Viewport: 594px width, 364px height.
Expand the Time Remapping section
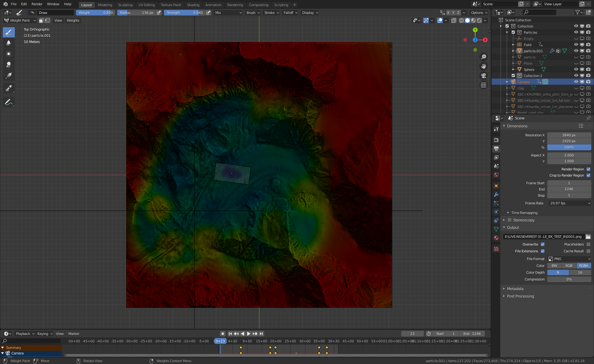point(524,213)
